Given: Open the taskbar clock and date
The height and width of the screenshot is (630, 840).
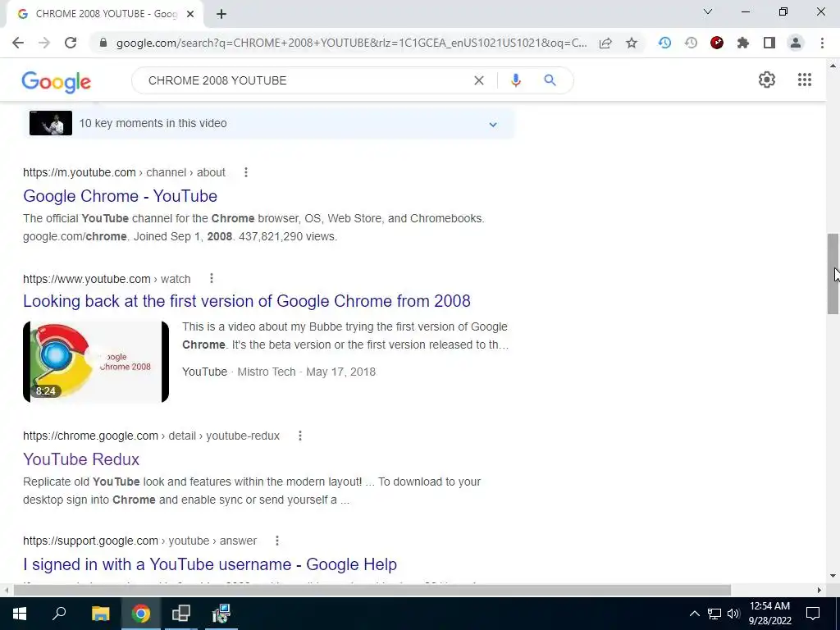Looking at the screenshot, I should [x=769, y=614].
